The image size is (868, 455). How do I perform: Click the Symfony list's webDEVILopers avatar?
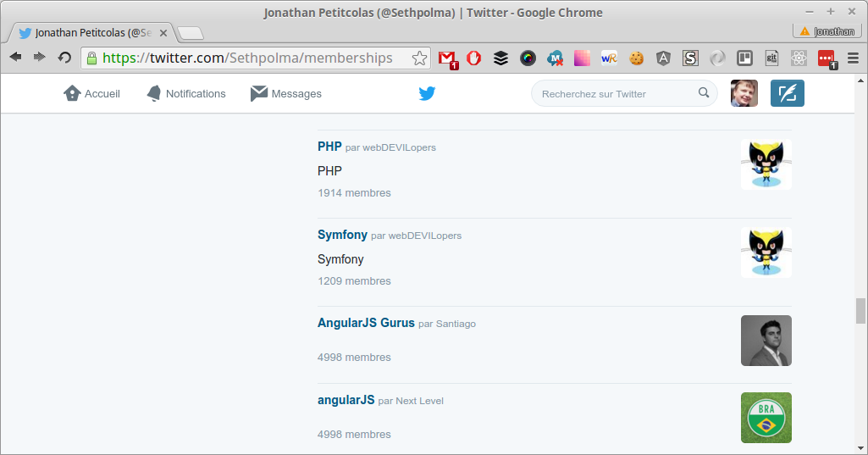click(766, 252)
